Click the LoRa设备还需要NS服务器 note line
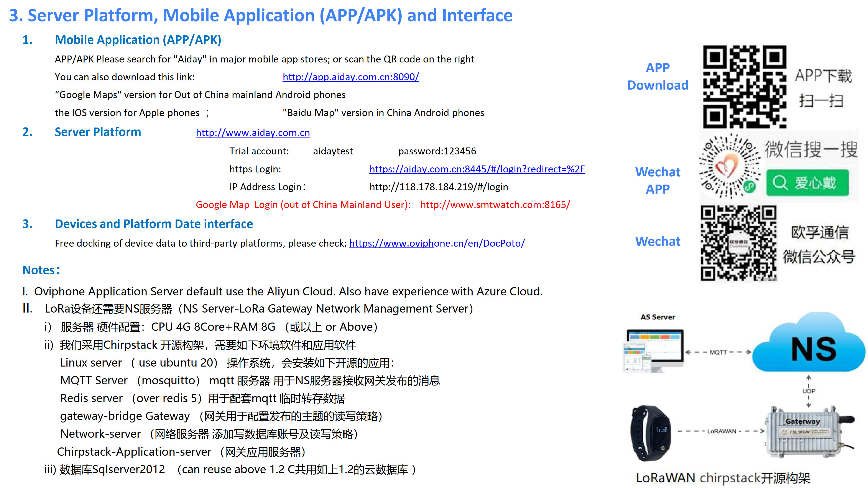Viewport: 868px width, 488px height. pyautogui.click(x=248, y=309)
